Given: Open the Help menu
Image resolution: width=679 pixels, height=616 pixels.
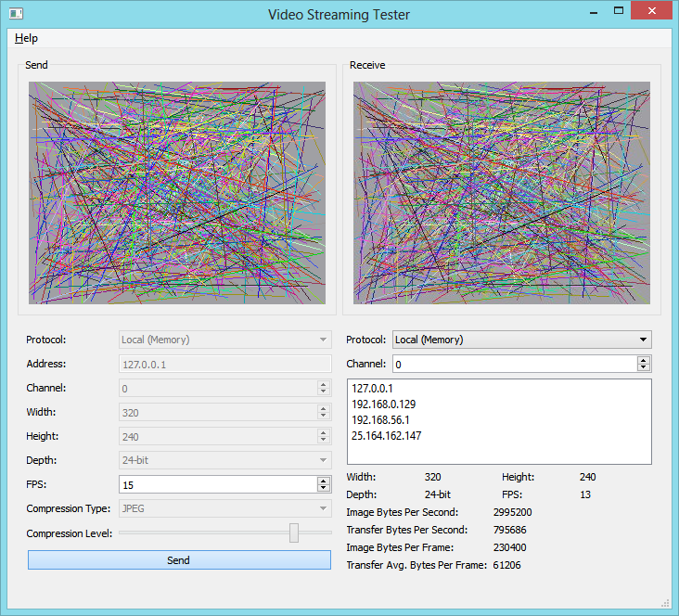Looking at the screenshot, I should tap(26, 38).
